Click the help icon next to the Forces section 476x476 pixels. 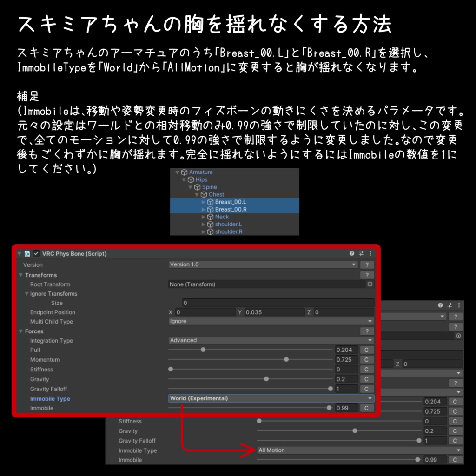[367, 331]
